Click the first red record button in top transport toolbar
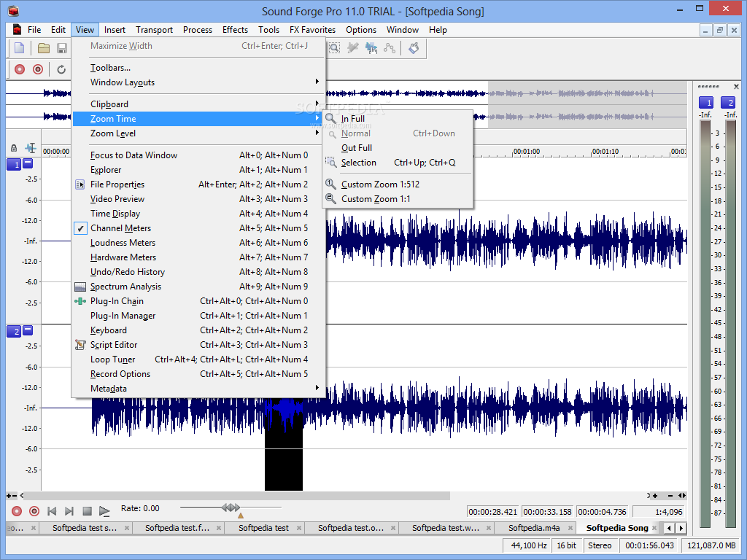747x560 pixels. click(20, 69)
